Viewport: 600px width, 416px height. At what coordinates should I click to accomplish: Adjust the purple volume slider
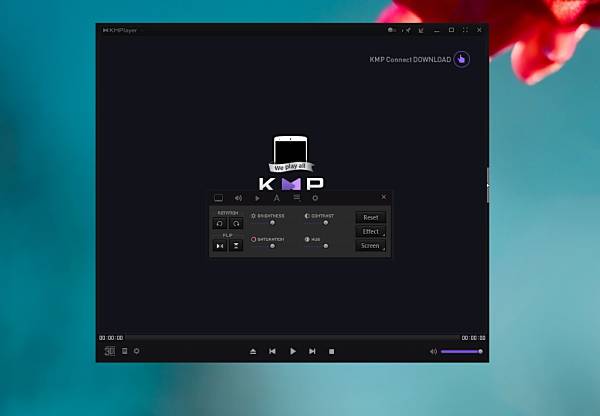point(461,351)
